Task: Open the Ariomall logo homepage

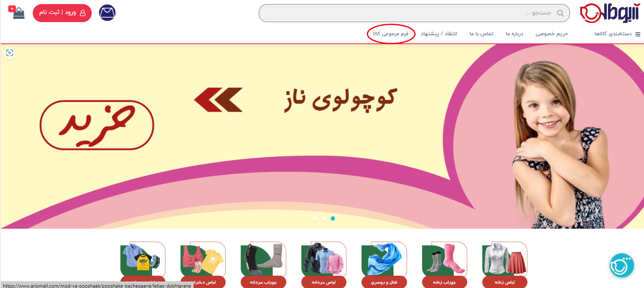Action: (609, 13)
